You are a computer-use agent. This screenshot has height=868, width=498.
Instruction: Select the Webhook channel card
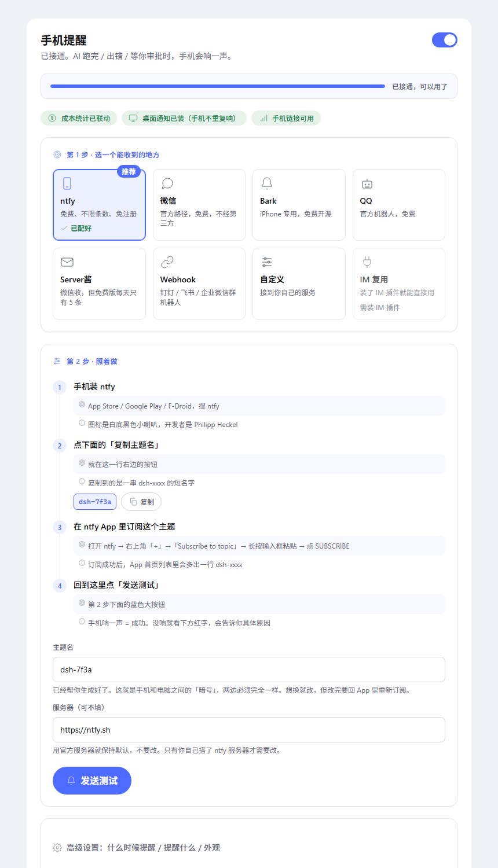point(199,284)
